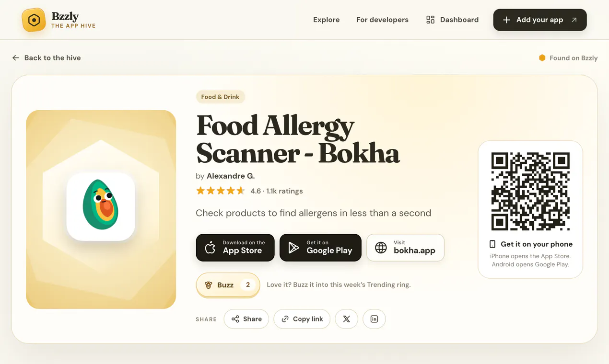Viewport: 609px width, 364px height.
Task: Click the globe icon for bokha.app
Action: coord(381,248)
